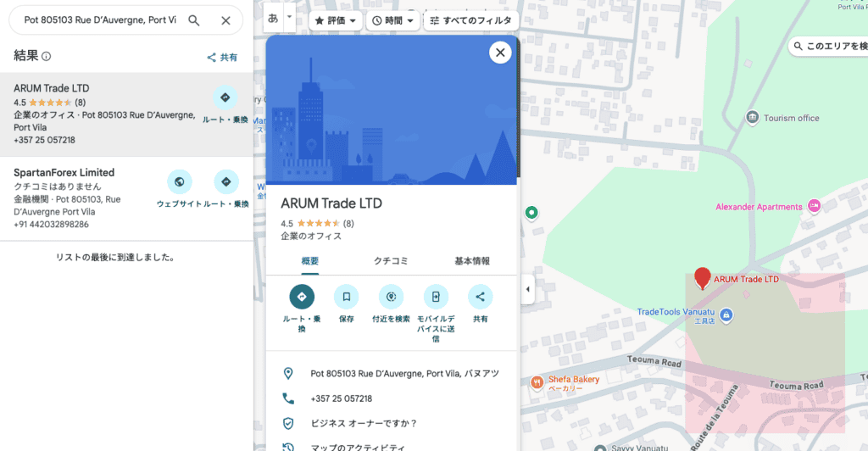868x451 pixels.
Task: Expand the input method dropdown arrow
Action: point(290,18)
